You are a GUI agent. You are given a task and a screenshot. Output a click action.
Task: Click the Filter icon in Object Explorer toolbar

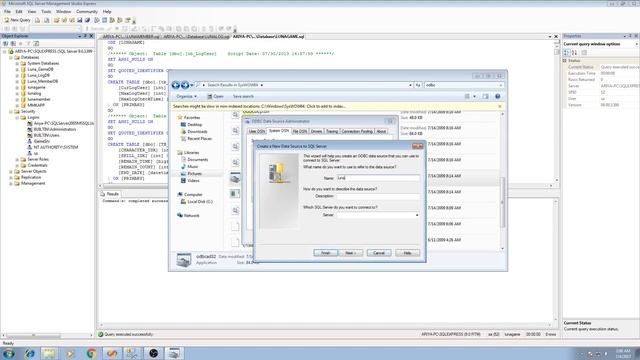[28, 43]
